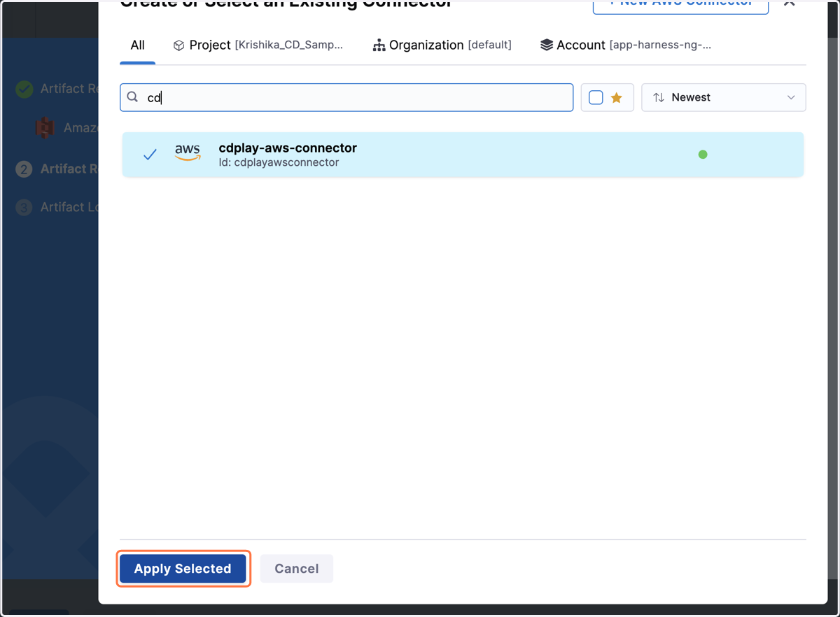Open the Newest sort dropdown

coord(724,97)
